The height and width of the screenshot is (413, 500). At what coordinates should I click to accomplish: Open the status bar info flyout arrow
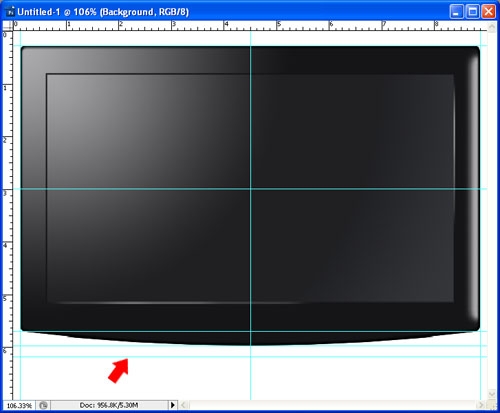coord(173,405)
